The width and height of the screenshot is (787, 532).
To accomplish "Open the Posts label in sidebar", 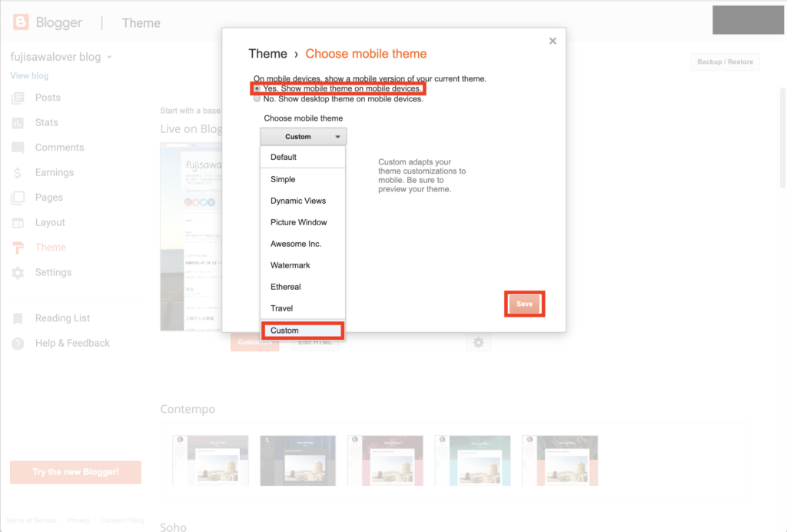I will click(48, 98).
